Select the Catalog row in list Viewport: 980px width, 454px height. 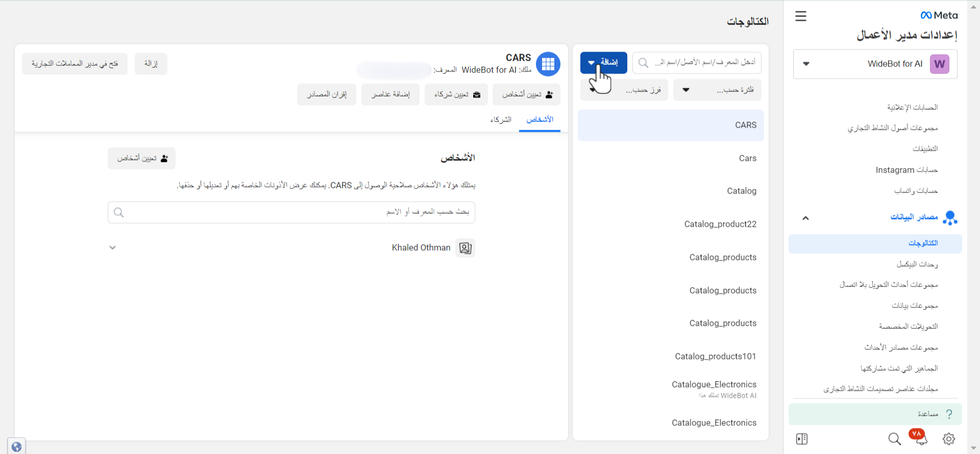click(671, 191)
